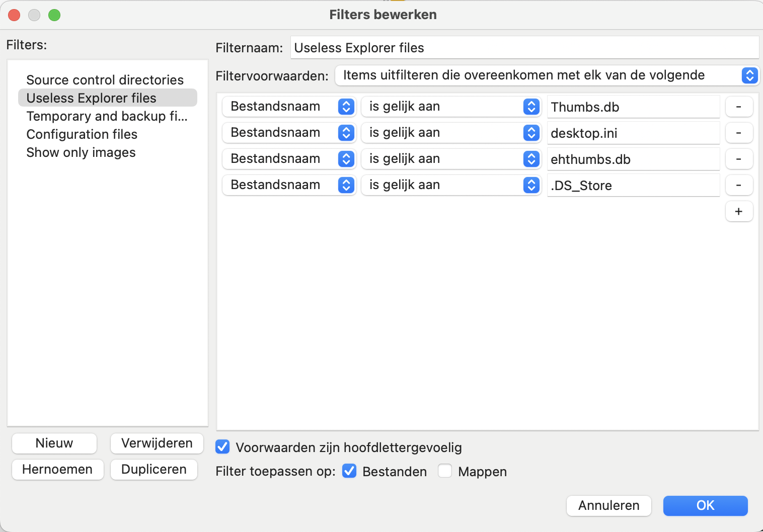This screenshot has height=532, width=763.
Task: Select the 'Source control directories' filter
Action: tap(105, 80)
